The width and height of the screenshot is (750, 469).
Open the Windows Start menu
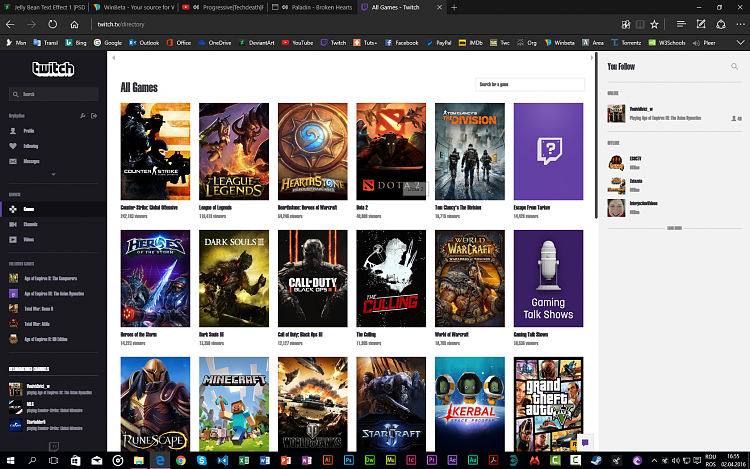11,460
